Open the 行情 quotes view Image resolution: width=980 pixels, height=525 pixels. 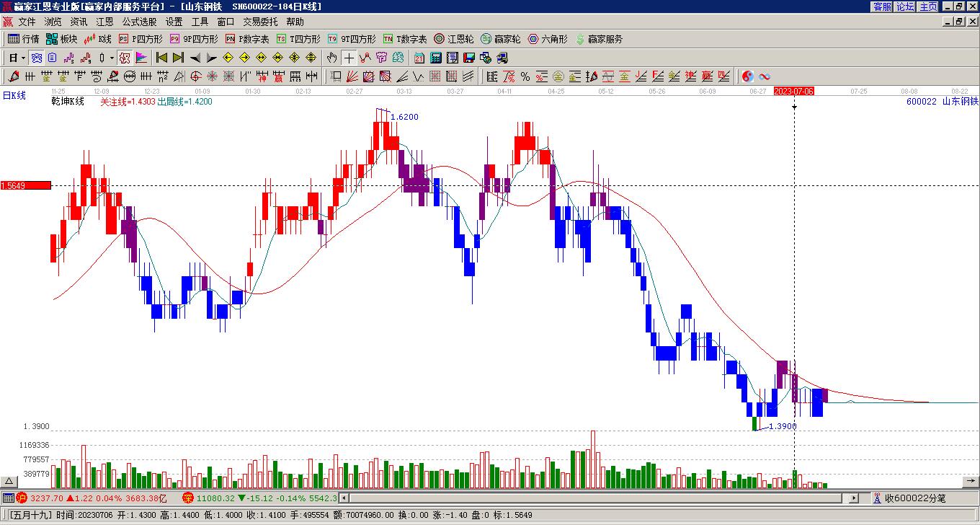(x=23, y=39)
